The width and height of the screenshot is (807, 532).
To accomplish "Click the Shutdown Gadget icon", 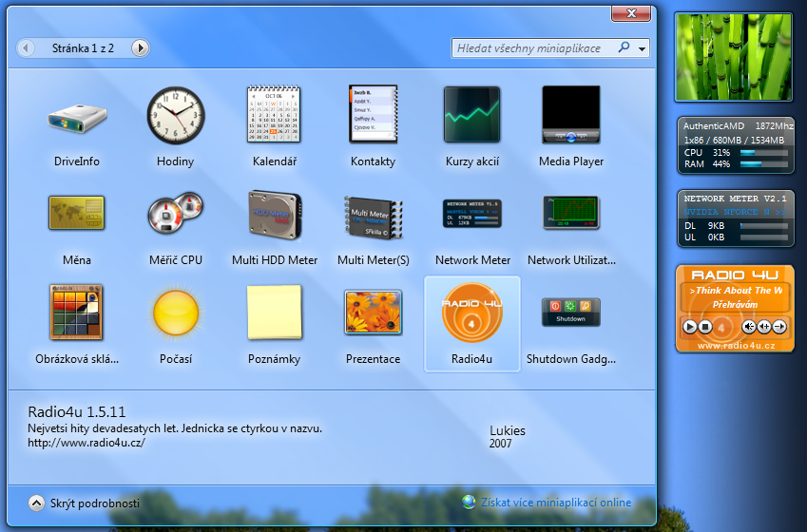I will click(570, 313).
